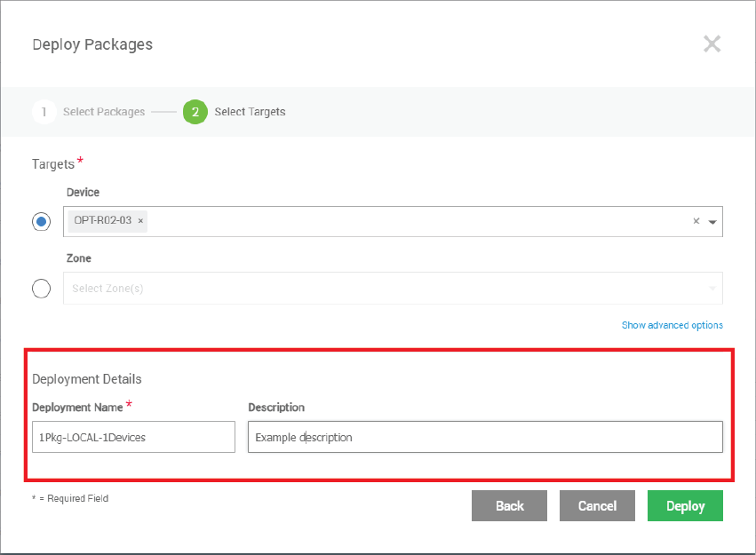Click Show advanced options link

click(x=672, y=325)
